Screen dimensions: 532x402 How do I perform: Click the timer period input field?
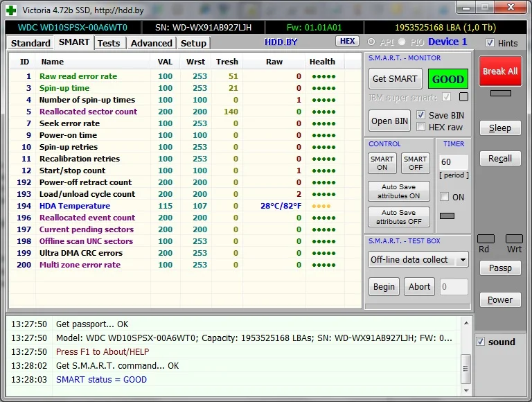tap(454, 162)
